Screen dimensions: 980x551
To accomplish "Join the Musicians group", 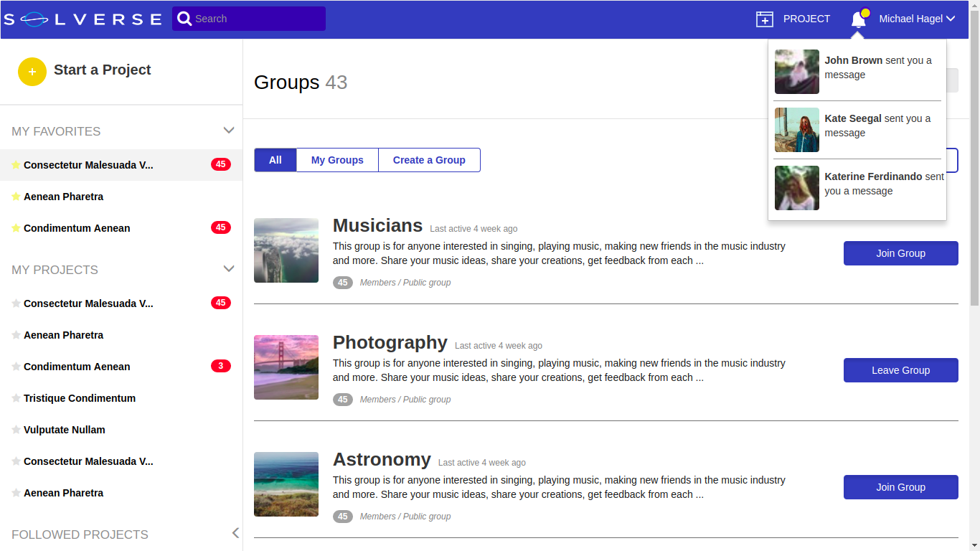I will point(900,253).
